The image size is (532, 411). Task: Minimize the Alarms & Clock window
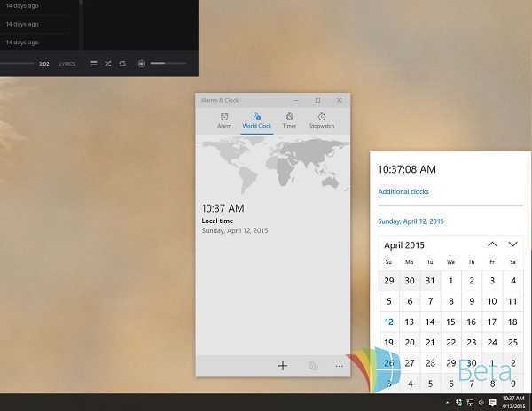[296, 100]
